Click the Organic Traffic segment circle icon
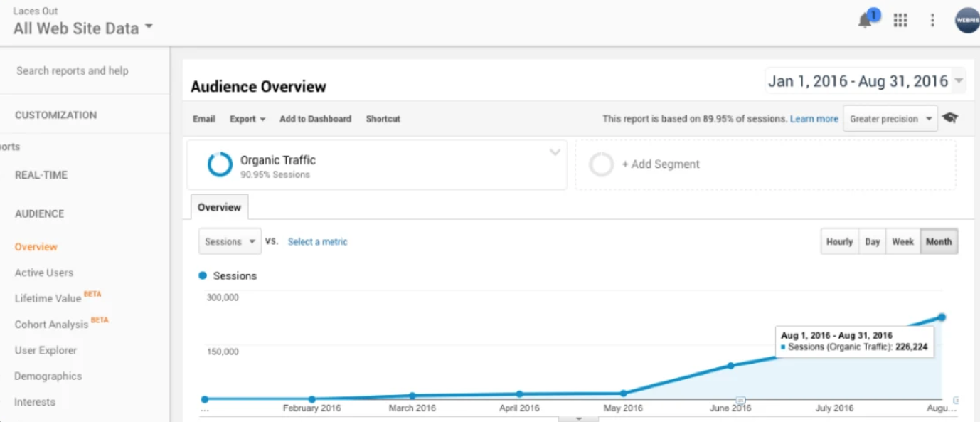 [220, 164]
